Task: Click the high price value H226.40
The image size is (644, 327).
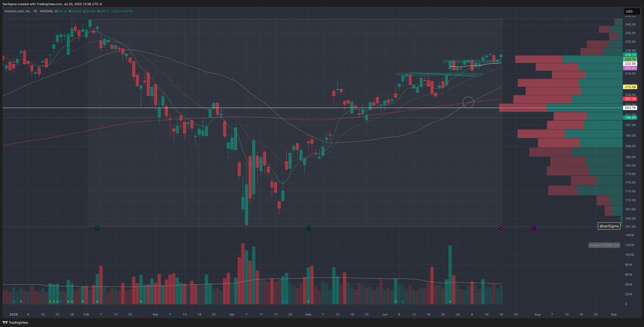Action: point(75,11)
